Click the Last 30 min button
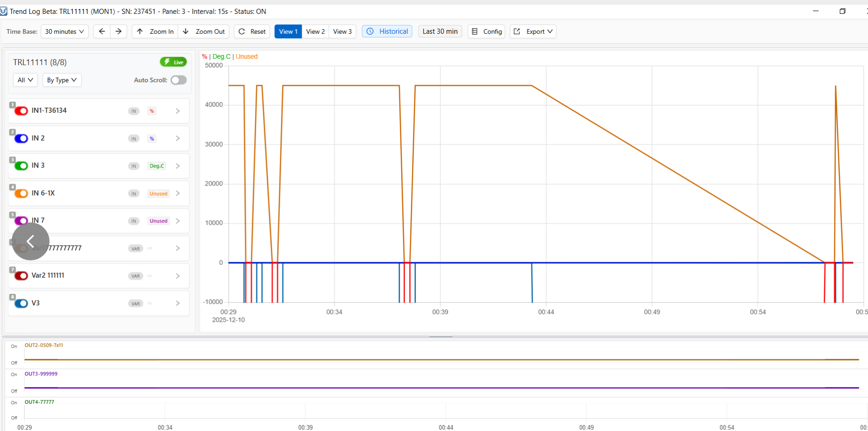Image resolution: width=868 pixels, height=431 pixels. 440,31
